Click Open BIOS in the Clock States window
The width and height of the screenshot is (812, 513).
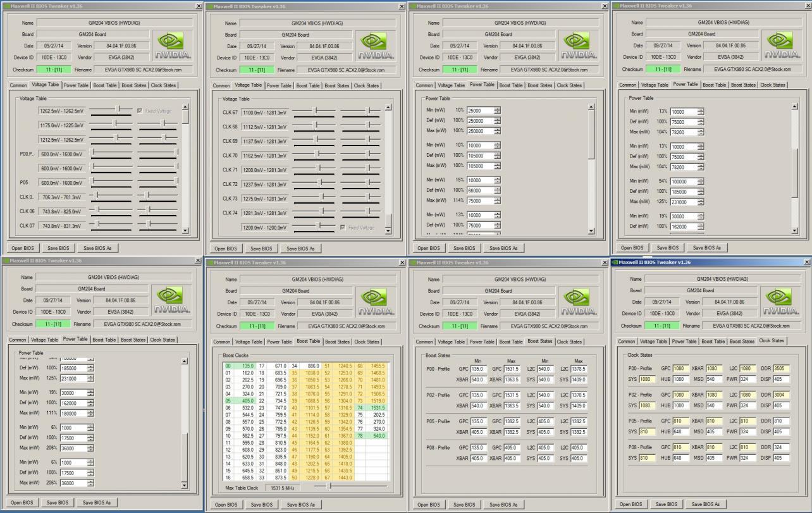[x=631, y=504]
